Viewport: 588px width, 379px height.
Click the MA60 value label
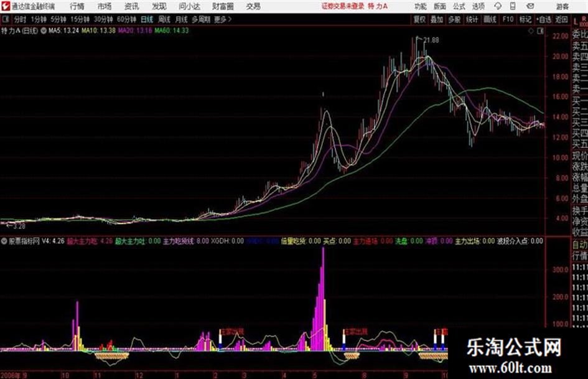(171, 30)
